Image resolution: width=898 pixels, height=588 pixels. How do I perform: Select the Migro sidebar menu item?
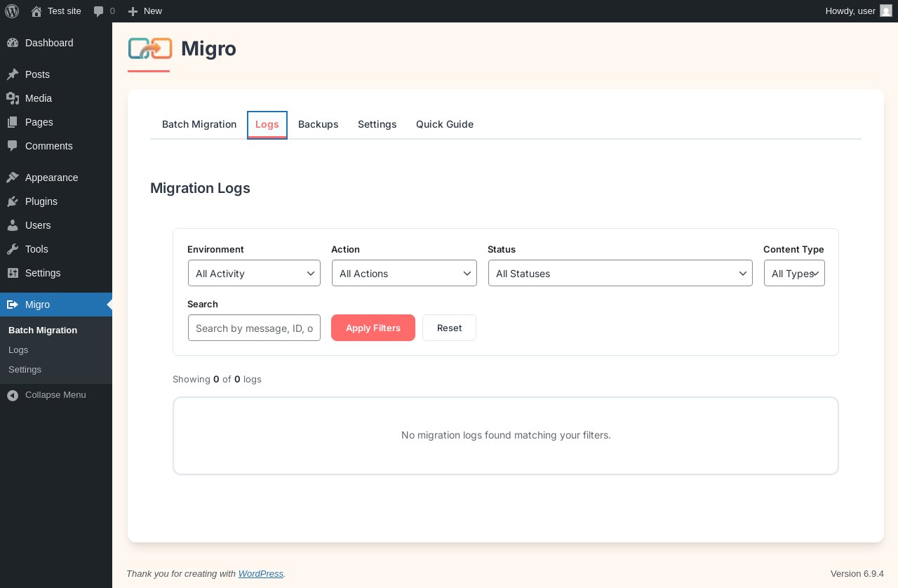(x=56, y=305)
